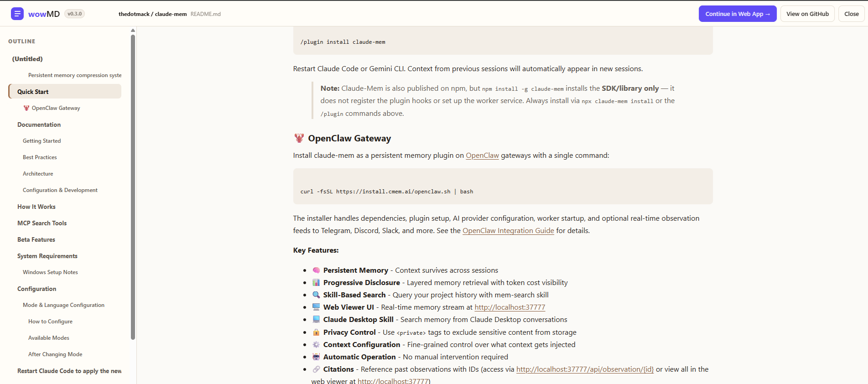This screenshot has height=384, width=868.
Task: Jump to System Requirements section
Action: (47, 256)
